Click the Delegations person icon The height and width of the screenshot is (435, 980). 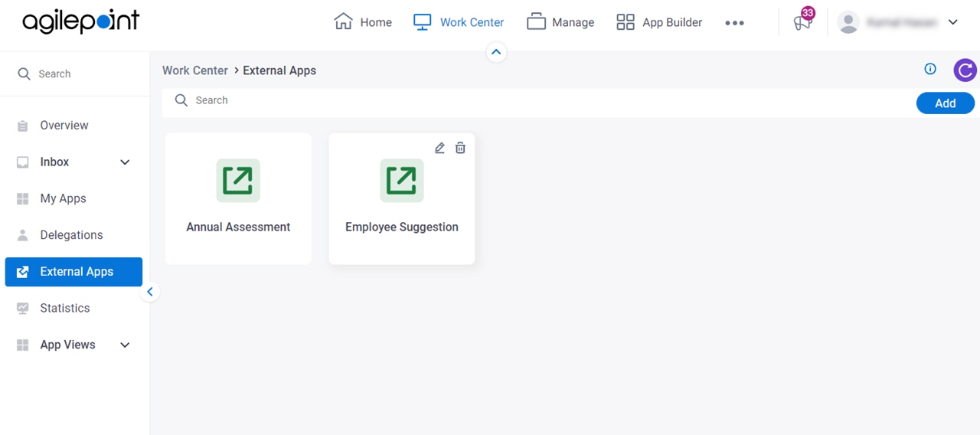23,235
